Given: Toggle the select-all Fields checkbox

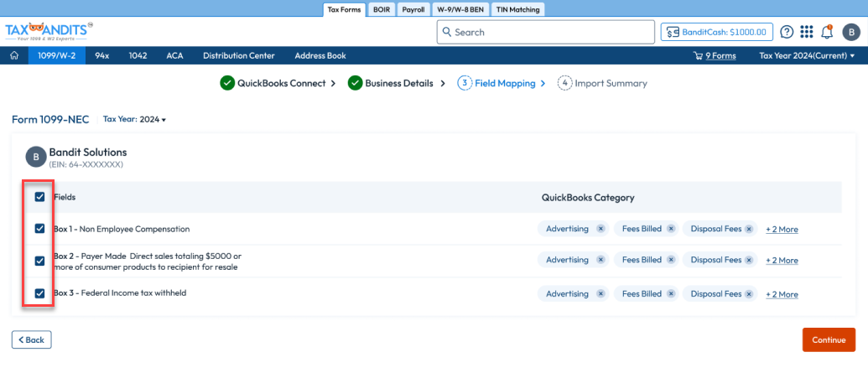Looking at the screenshot, I should pos(40,196).
